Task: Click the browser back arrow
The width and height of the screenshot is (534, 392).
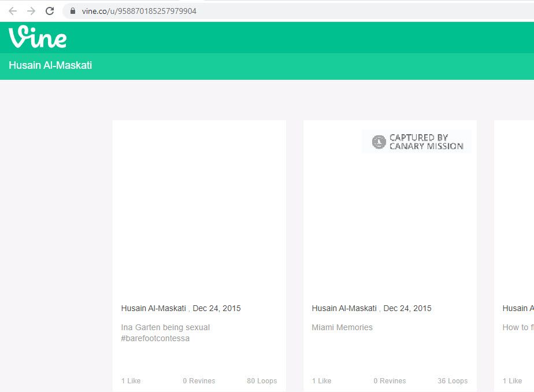Action: (x=13, y=11)
